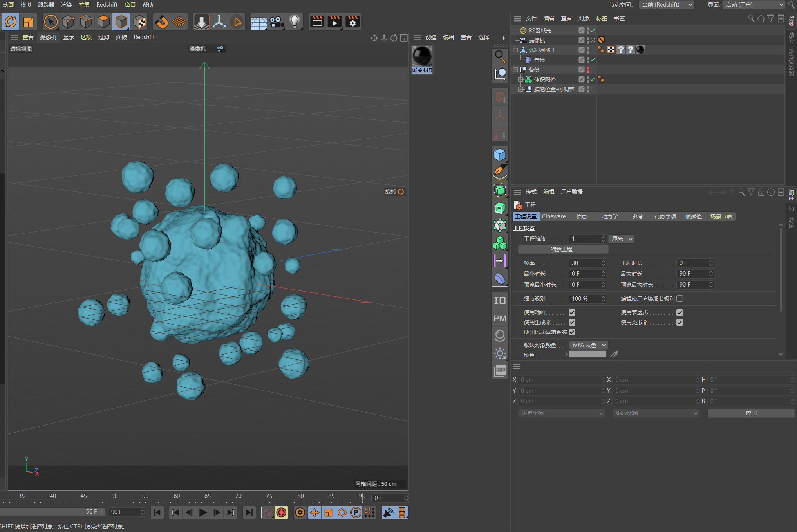Open the 节点空间 当前 (Redshift) dropdown
Screen dimensions: 797x532
(x=667, y=5)
